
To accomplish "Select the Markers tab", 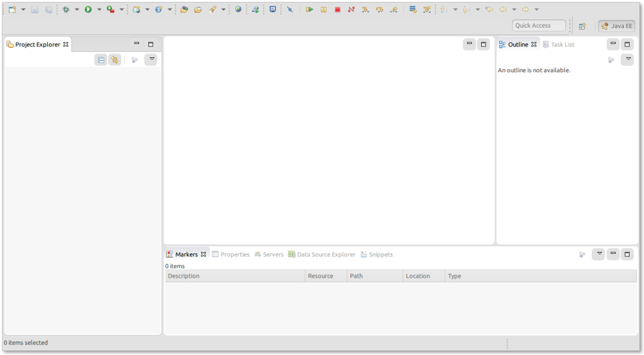I will click(x=186, y=254).
